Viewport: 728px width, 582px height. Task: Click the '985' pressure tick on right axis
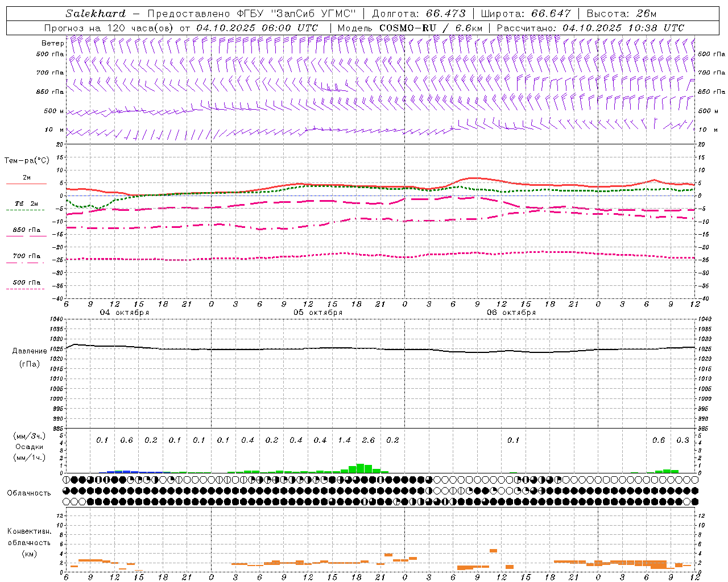pos(704,429)
